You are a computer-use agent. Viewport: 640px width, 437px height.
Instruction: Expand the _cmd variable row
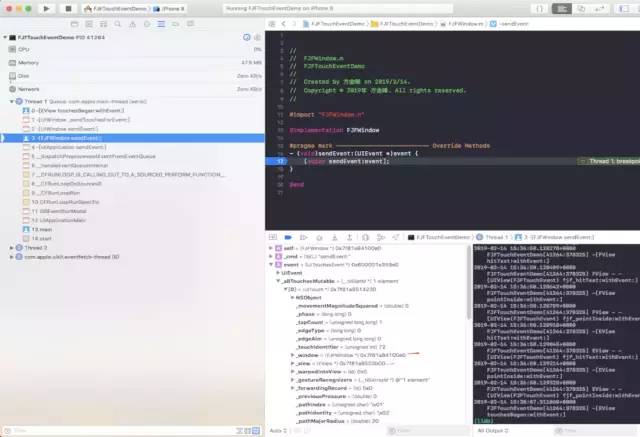tap(271, 256)
